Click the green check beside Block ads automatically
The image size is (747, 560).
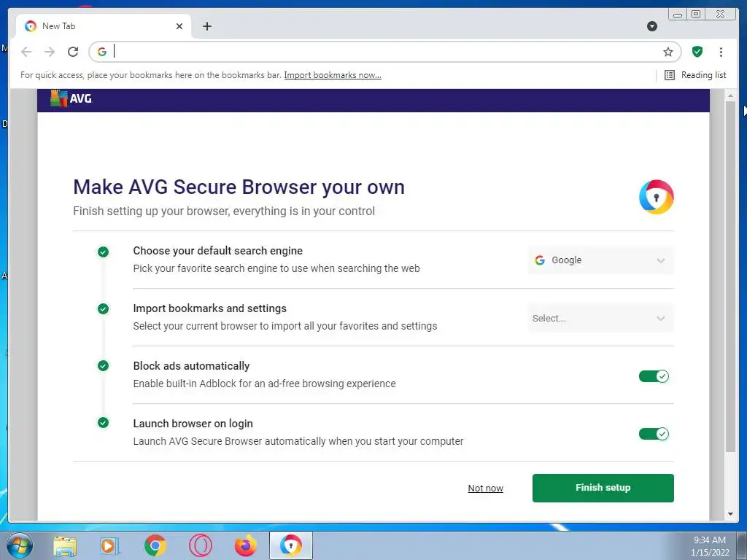pos(103,366)
